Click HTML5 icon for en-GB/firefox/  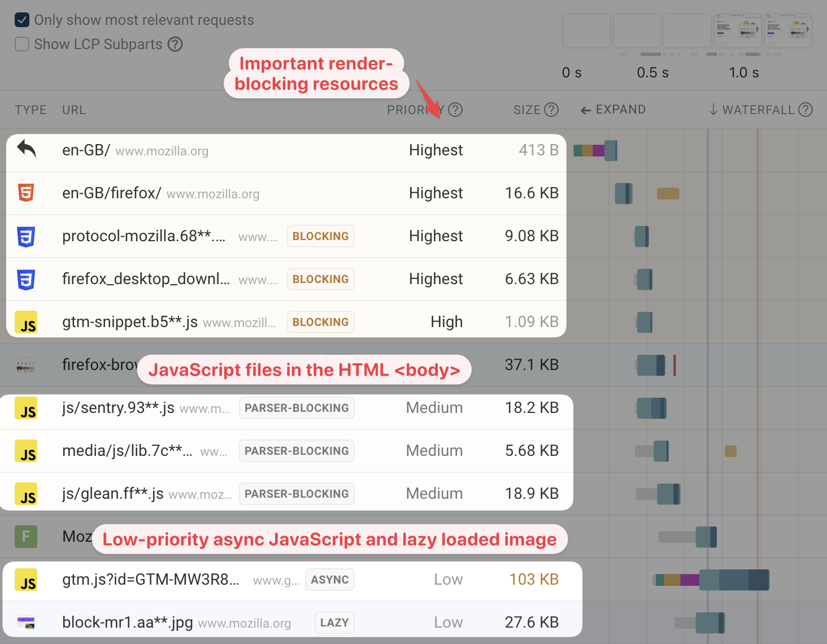pos(26,193)
